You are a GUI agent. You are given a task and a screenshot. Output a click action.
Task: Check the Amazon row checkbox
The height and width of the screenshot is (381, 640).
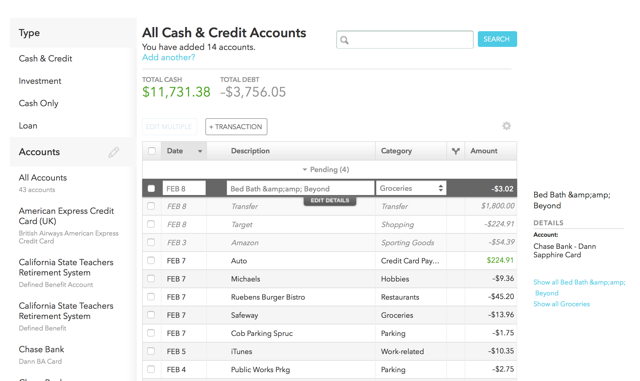tap(151, 242)
